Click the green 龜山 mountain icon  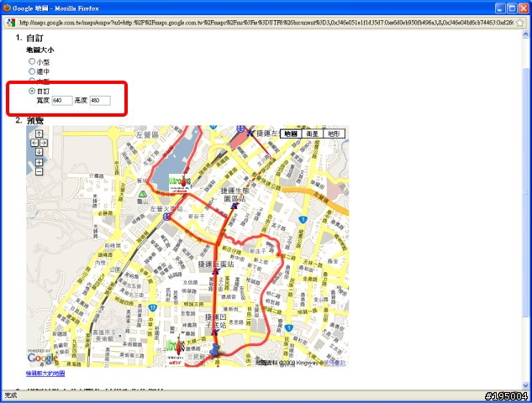[x=143, y=194]
